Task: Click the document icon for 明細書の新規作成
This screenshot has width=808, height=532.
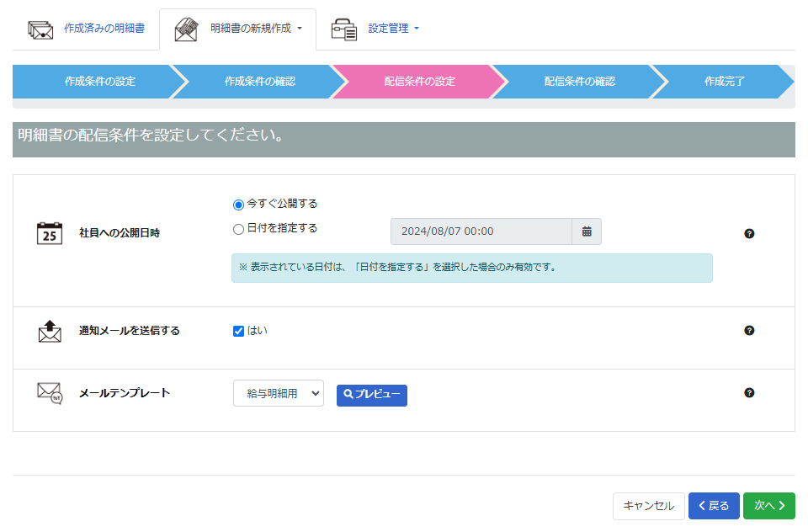Action: pos(186,29)
